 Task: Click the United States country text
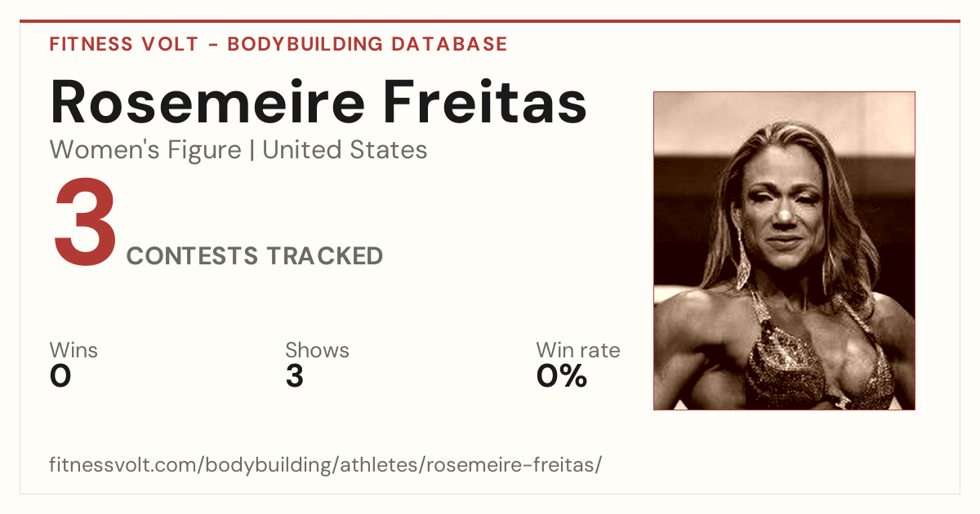point(345,150)
